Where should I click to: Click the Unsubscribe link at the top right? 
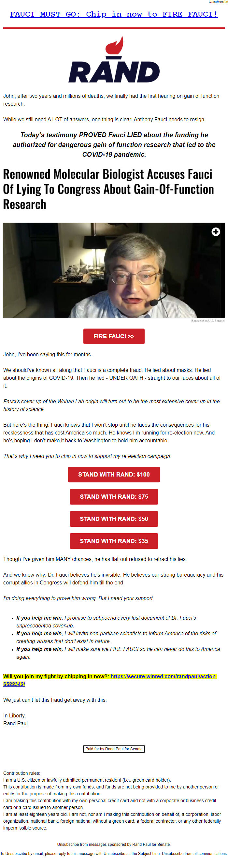218,2
